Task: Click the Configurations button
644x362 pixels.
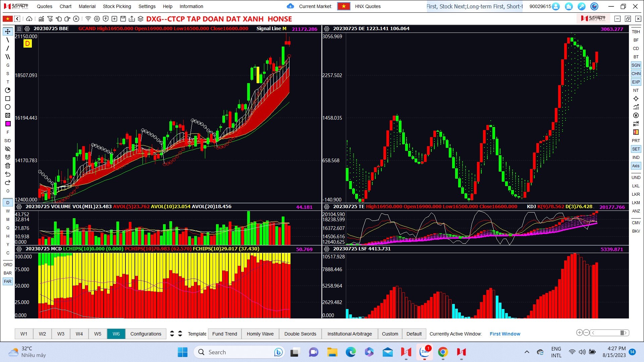Action: coord(146,334)
